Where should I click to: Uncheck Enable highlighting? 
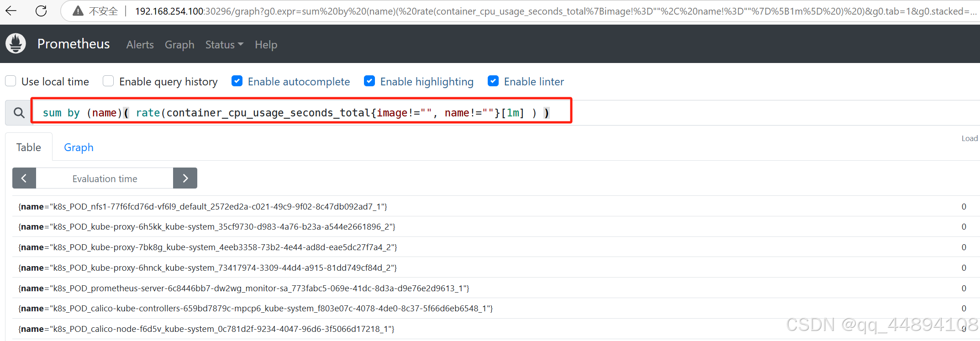369,81
